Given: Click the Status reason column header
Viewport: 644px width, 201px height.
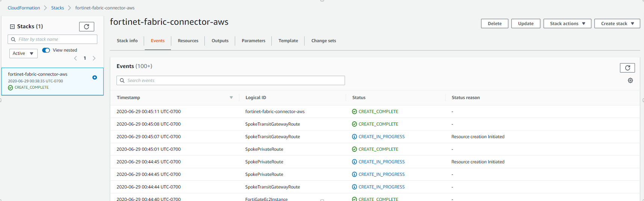Looking at the screenshot, I should pyautogui.click(x=466, y=98).
